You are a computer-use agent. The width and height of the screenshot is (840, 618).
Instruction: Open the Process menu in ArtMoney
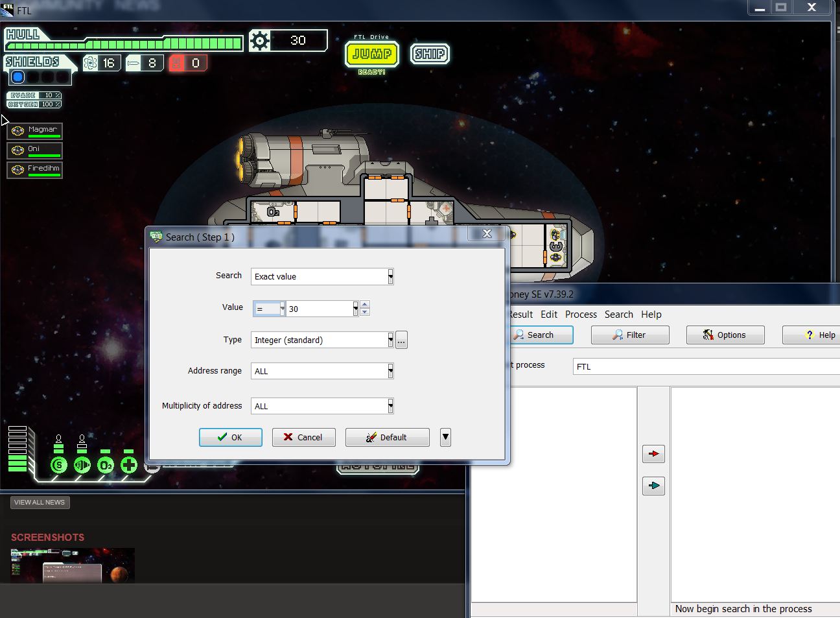pyautogui.click(x=581, y=315)
